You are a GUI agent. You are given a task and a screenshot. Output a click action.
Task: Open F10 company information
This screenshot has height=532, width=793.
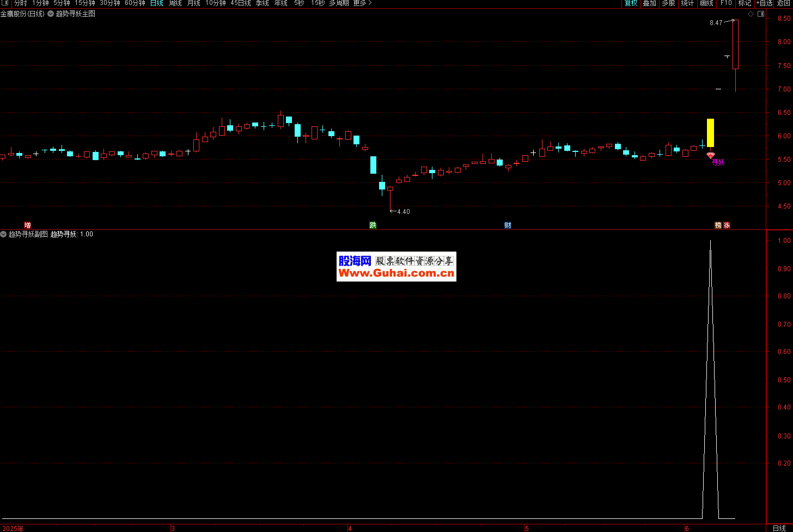pos(726,3)
